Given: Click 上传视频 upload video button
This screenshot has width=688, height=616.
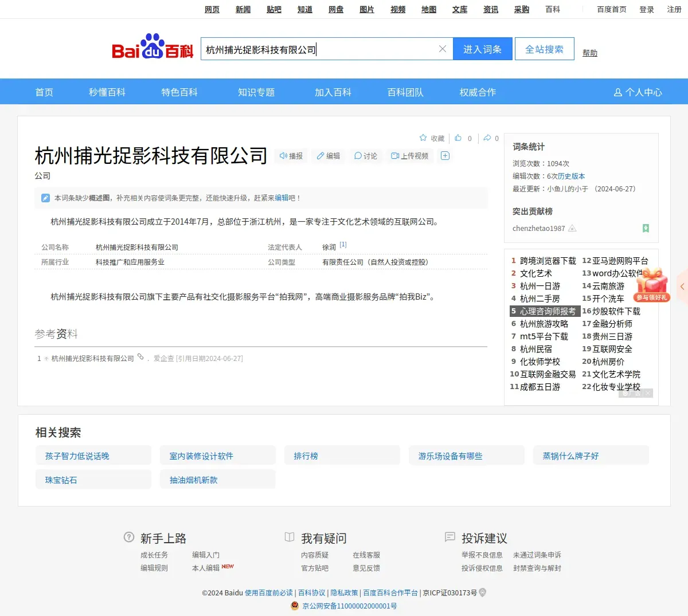Looking at the screenshot, I should pos(410,156).
